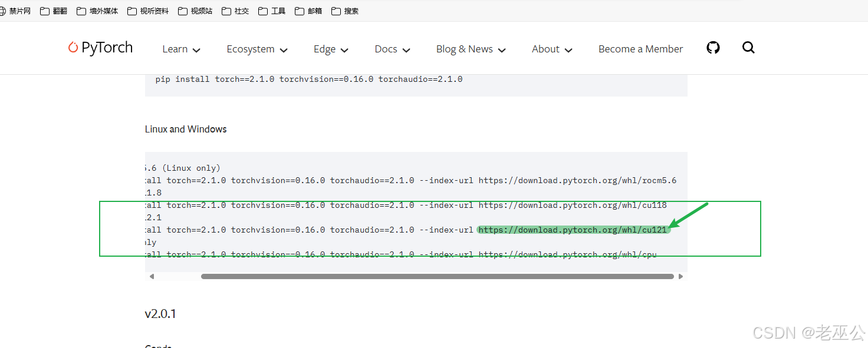Open the 工具 bookmark folder

tap(272, 11)
